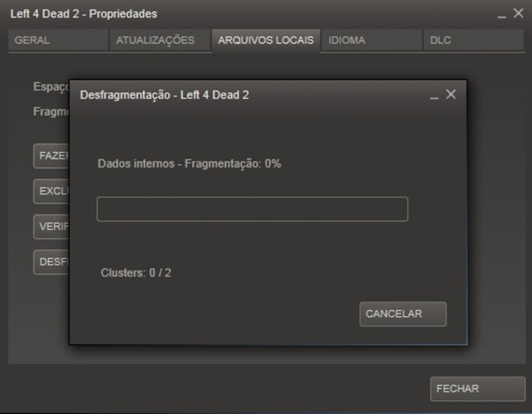Click the Left 4 Dead 2 Propriedades title
This screenshot has height=414, width=532.
[x=84, y=14]
